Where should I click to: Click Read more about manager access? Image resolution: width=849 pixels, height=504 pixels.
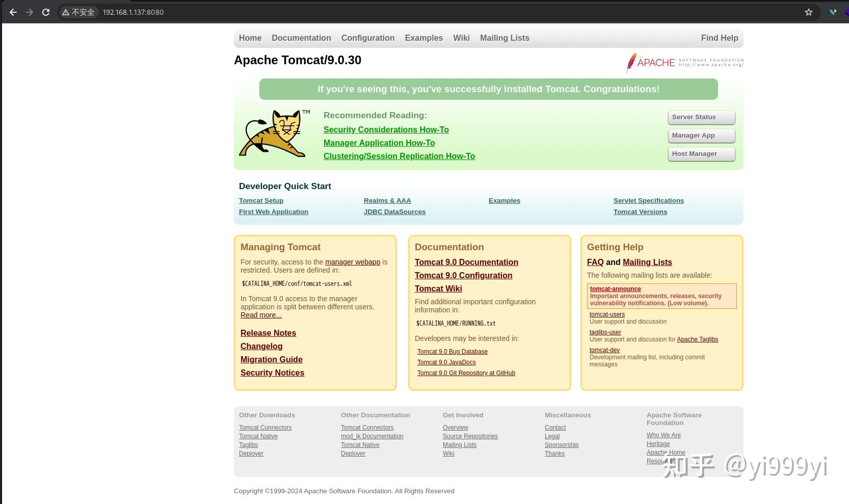click(261, 315)
